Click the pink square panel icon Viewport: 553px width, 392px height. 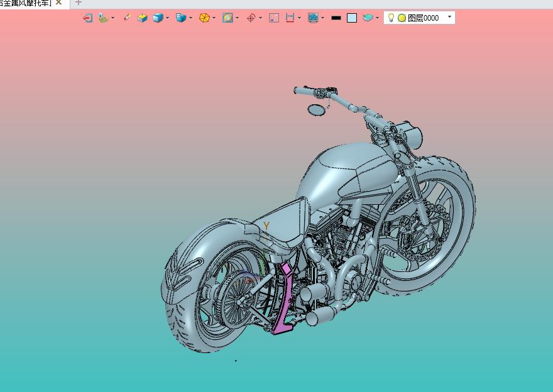tap(274, 18)
